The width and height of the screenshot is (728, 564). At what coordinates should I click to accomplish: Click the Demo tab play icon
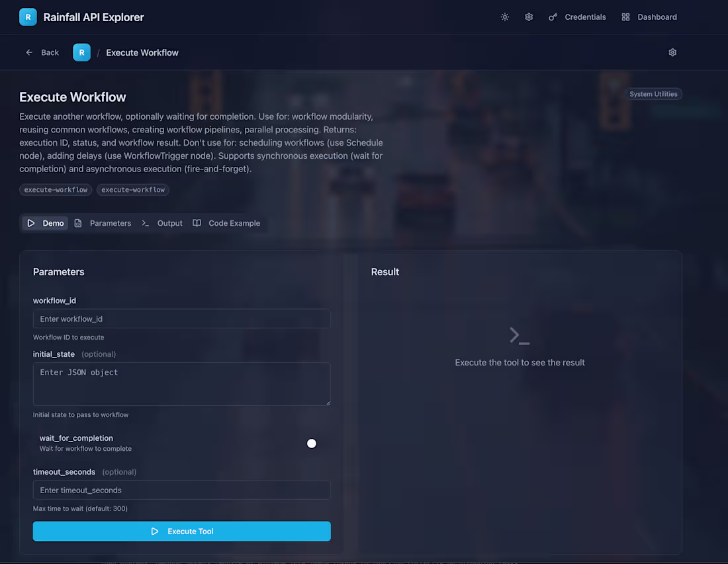click(30, 223)
